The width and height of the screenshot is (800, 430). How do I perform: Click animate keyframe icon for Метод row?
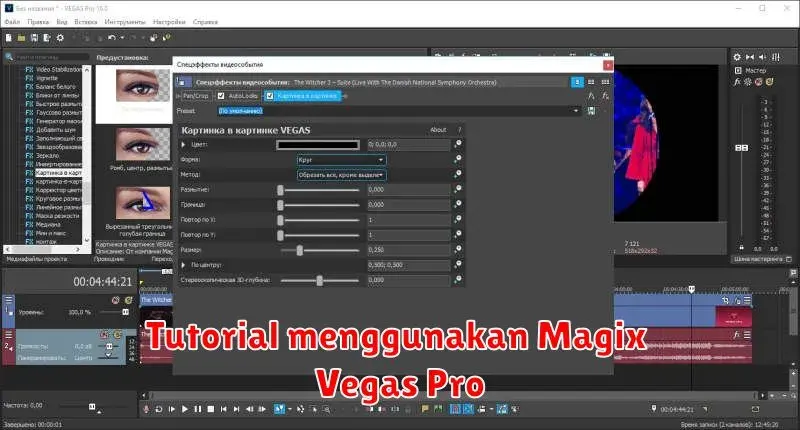458,174
